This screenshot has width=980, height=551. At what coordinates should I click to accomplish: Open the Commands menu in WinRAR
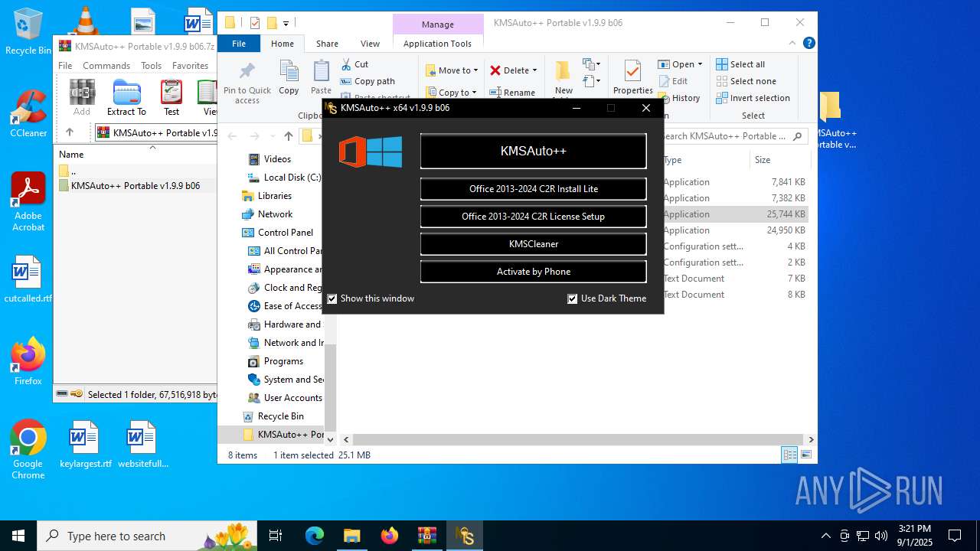(106, 66)
